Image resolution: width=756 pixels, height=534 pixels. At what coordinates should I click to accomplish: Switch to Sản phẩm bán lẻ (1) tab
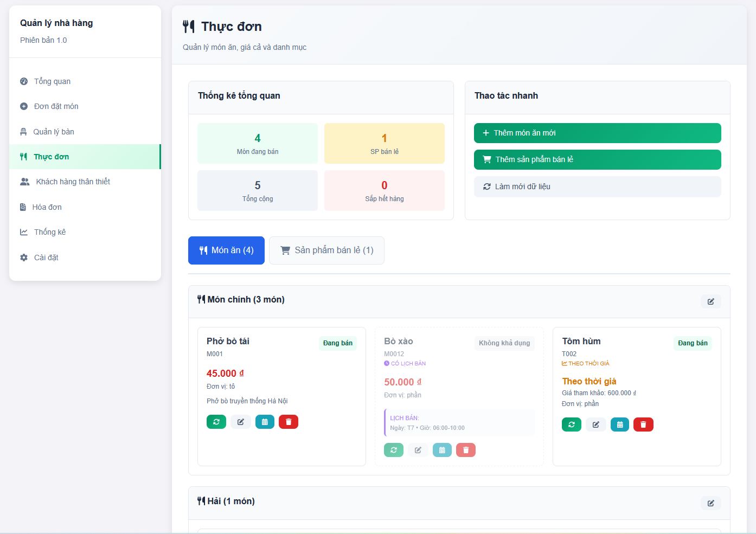(x=326, y=250)
